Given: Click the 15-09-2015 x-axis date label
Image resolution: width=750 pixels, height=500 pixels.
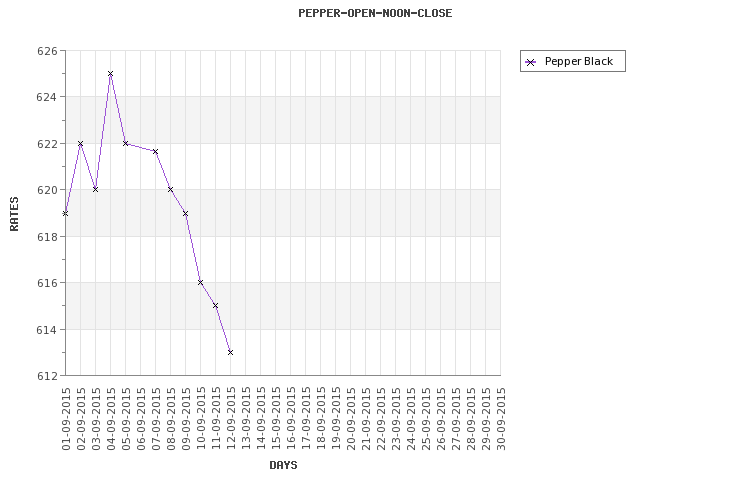Looking at the screenshot, I should (276, 420).
